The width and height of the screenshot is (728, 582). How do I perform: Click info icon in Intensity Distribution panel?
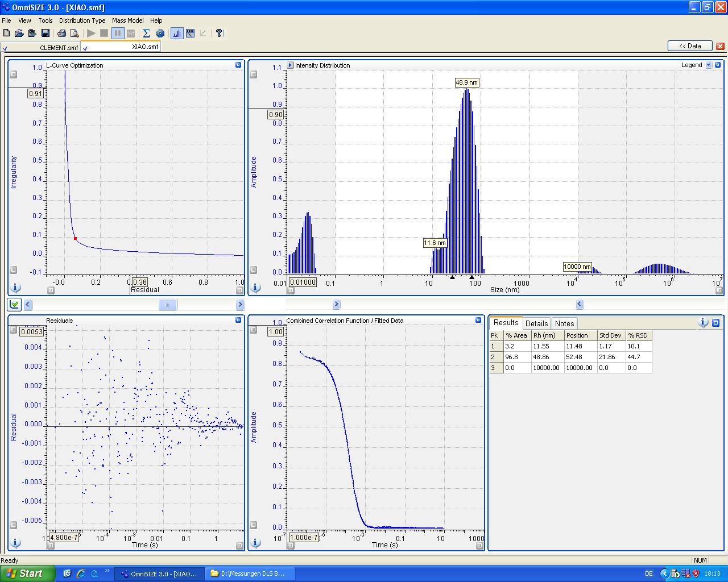point(255,288)
